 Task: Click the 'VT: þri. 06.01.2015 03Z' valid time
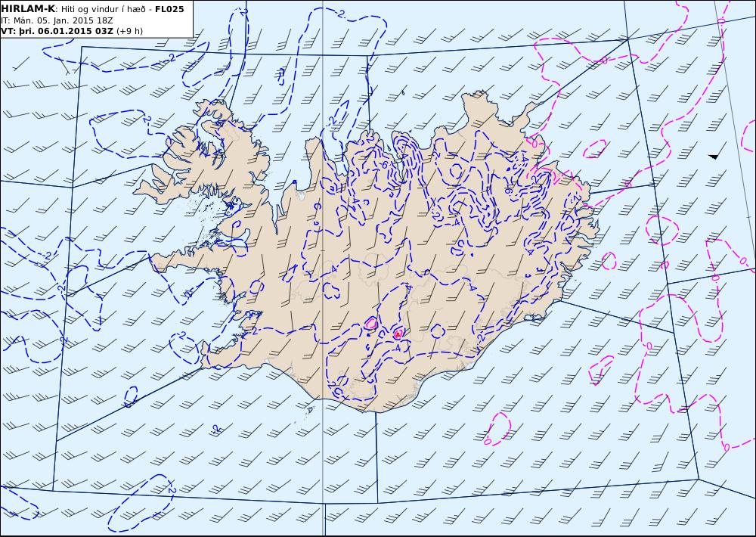[57, 31]
